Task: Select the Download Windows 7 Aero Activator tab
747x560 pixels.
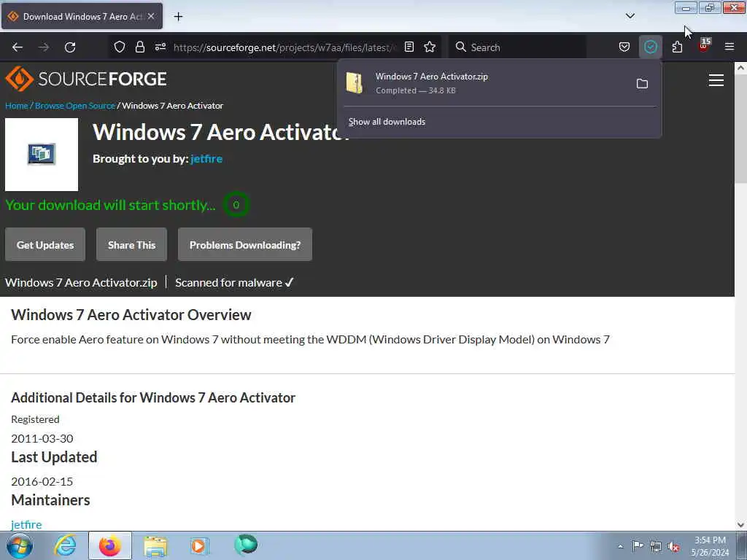Action: coord(82,17)
